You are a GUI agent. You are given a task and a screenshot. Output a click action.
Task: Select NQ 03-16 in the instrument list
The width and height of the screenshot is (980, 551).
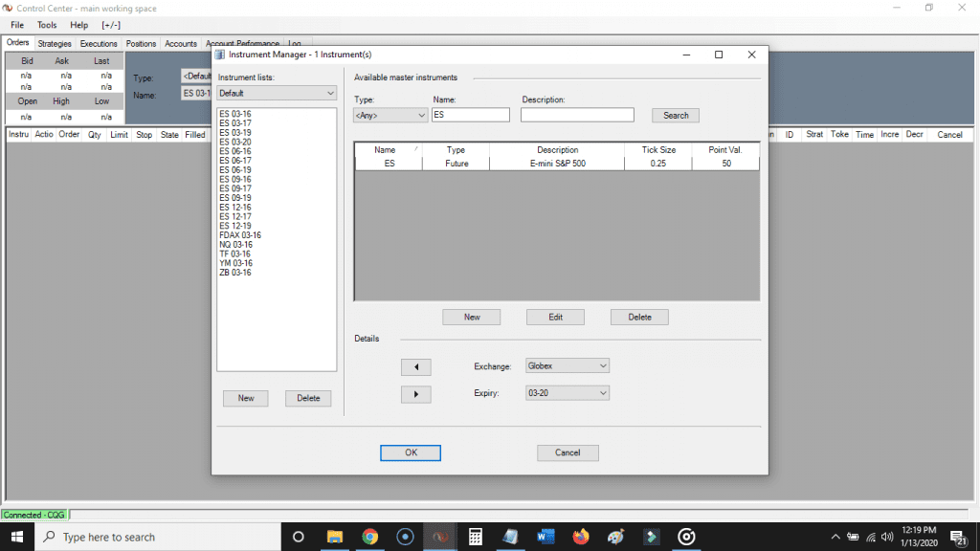point(235,245)
